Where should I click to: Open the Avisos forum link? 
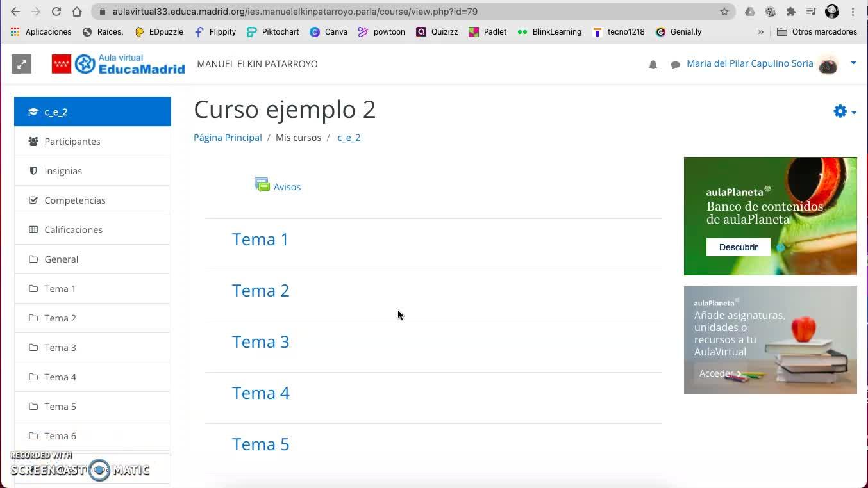click(287, 187)
